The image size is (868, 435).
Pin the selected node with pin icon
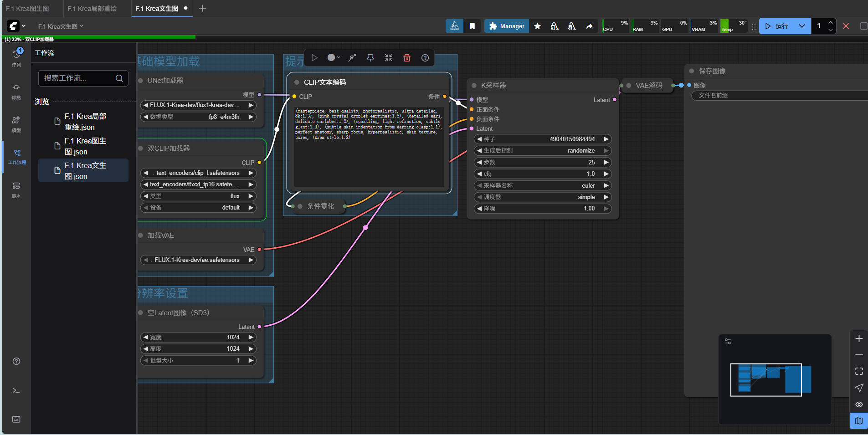point(370,58)
